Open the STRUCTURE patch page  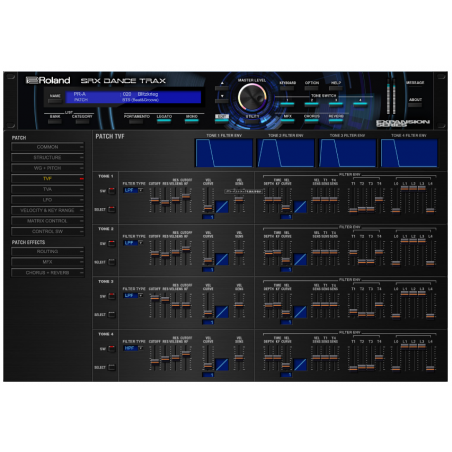[x=47, y=158]
